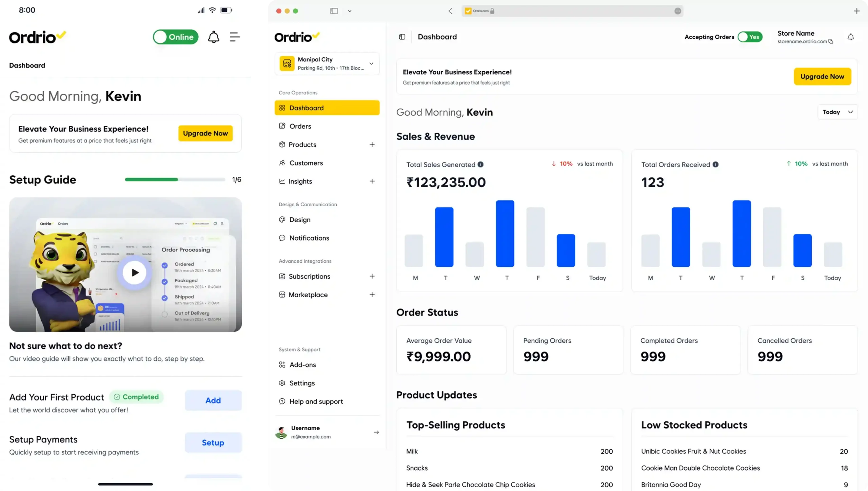Click Setup button for Setup Payments
This screenshot has height=491, width=868.
[213, 442]
